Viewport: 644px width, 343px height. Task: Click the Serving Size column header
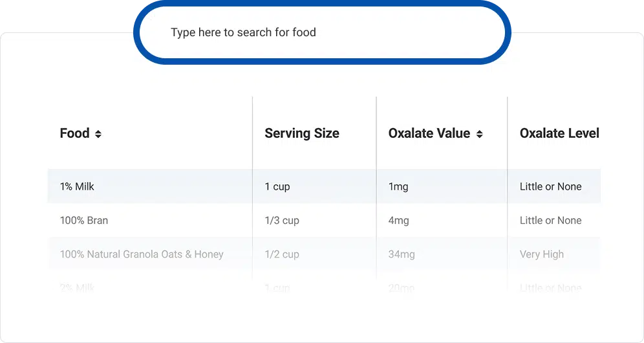pos(302,133)
